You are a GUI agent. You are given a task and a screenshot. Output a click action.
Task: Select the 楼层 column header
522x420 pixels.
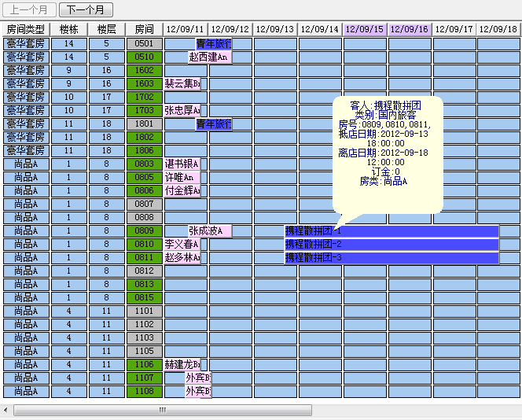tap(107, 29)
